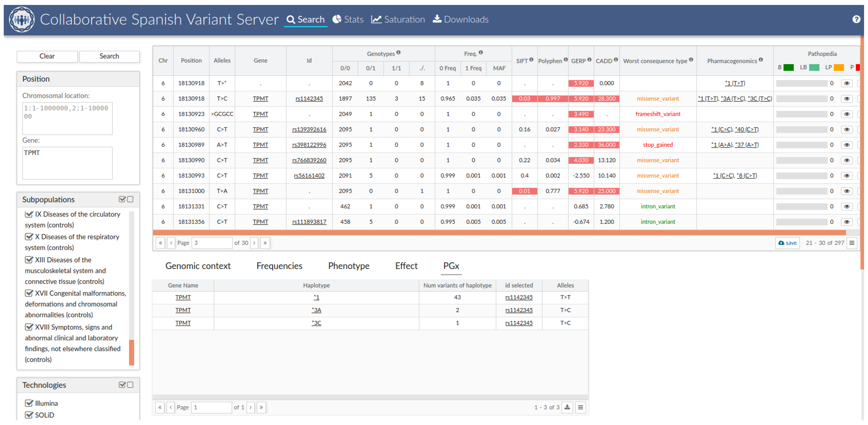Uncheck IX Diseases of circulatory system
Screen dimensions: 868x425
29,214
